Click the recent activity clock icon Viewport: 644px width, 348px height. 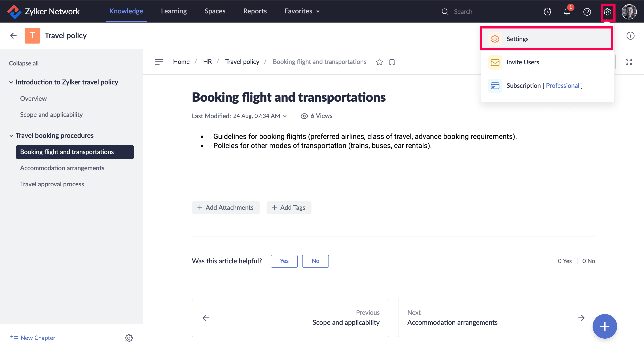pos(547,12)
